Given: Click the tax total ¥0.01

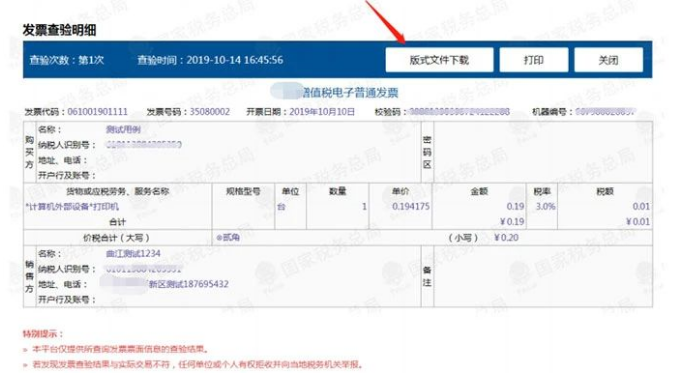Looking at the screenshot, I should pos(638,222).
